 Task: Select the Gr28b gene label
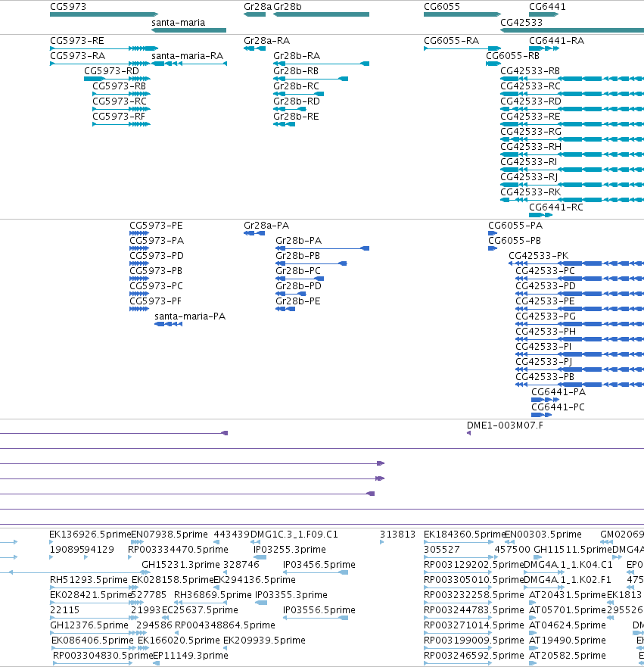pyautogui.click(x=288, y=7)
